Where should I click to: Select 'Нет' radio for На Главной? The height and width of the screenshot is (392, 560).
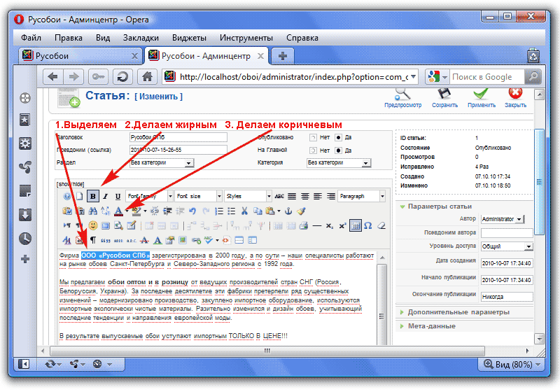(313, 150)
